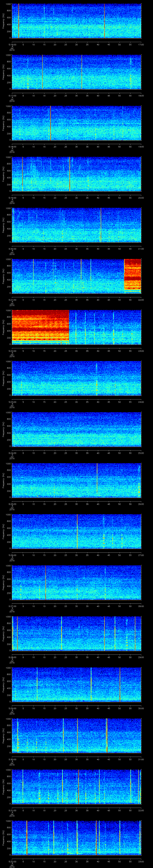Click the 30:00 end time label
The height and width of the screenshot is (868, 153).
[x=141, y=708]
